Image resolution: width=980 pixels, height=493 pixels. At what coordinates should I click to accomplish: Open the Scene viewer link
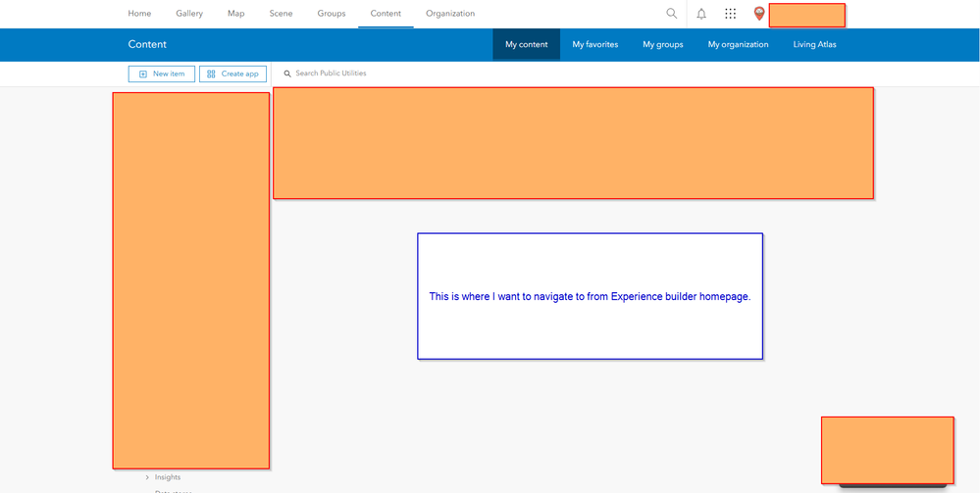(281, 13)
